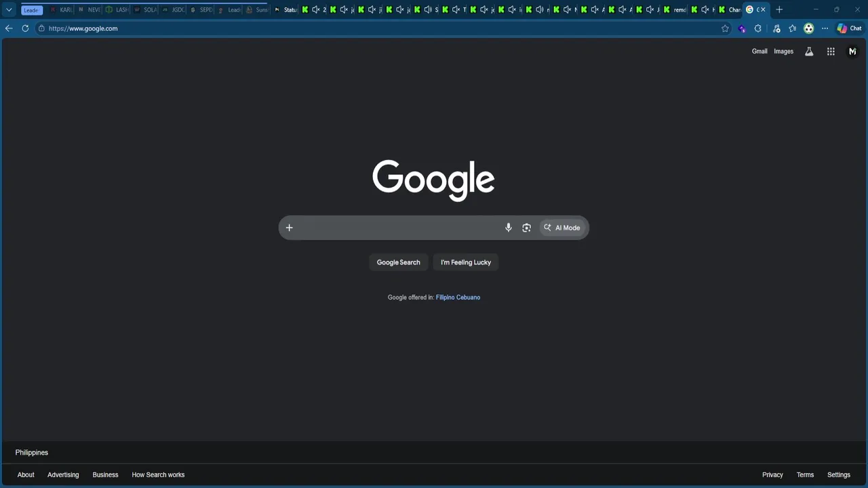Open the Favorites list star icon

(x=793, y=28)
